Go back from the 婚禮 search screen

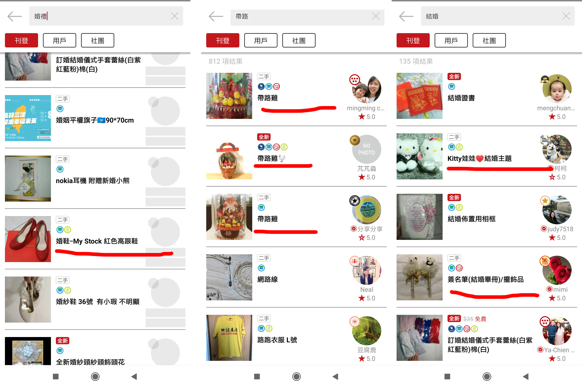pyautogui.click(x=14, y=16)
